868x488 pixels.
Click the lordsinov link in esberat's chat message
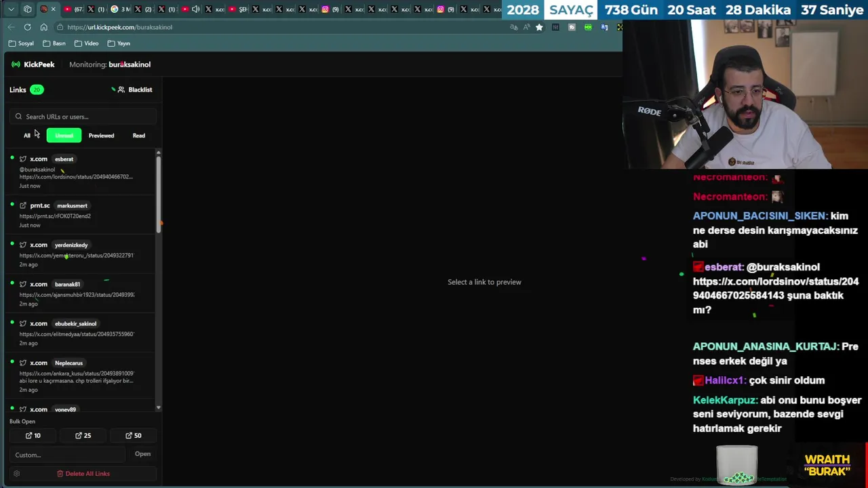click(x=776, y=288)
